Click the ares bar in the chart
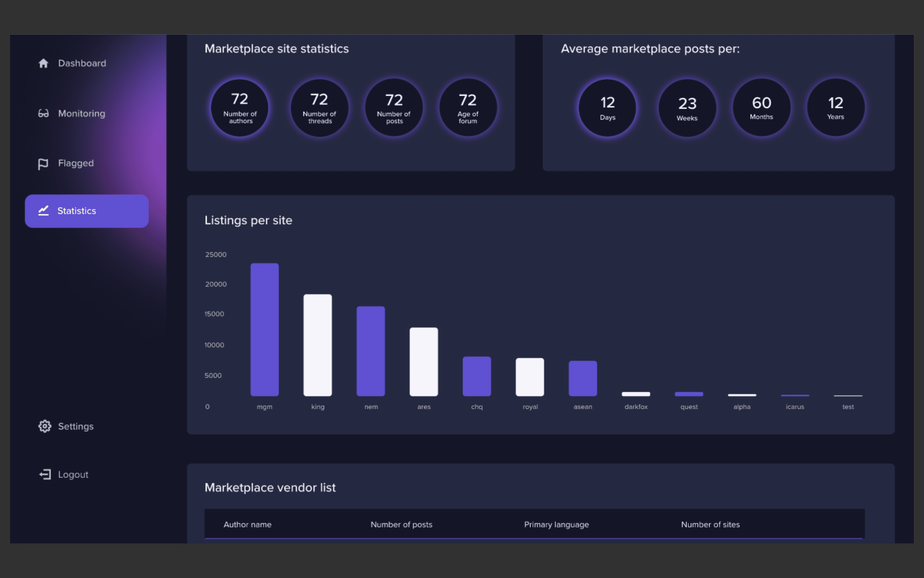This screenshot has width=924, height=578. tap(424, 362)
